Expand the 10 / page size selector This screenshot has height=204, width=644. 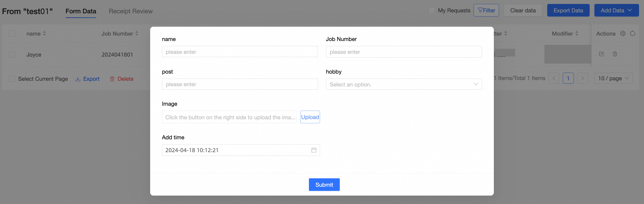(613, 78)
